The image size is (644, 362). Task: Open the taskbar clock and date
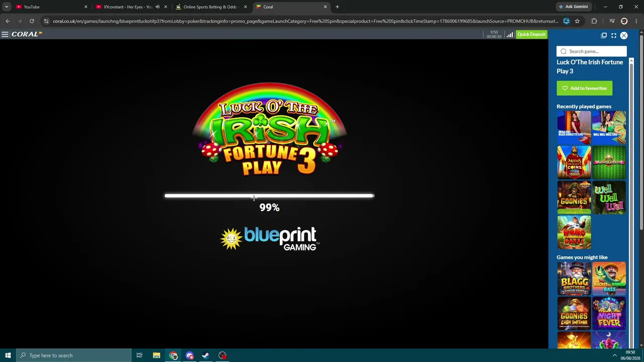coord(630,355)
